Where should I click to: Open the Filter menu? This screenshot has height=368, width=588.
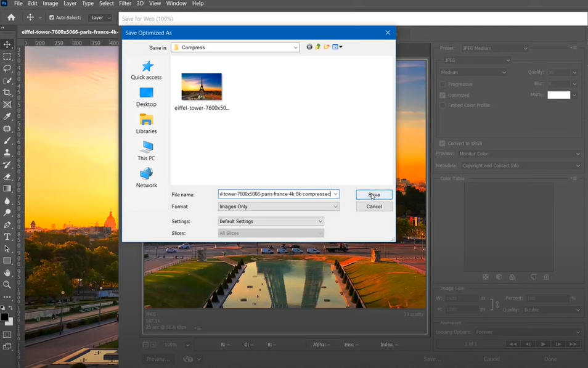point(125,4)
